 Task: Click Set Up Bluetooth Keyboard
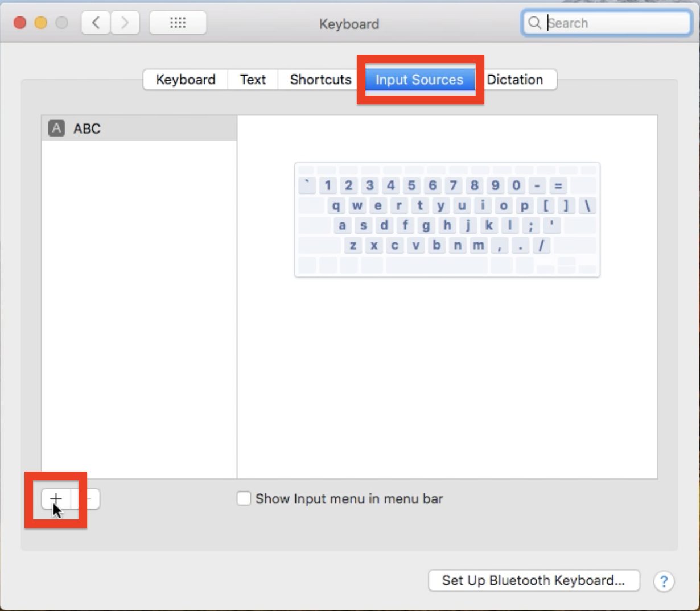pyautogui.click(x=533, y=580)
